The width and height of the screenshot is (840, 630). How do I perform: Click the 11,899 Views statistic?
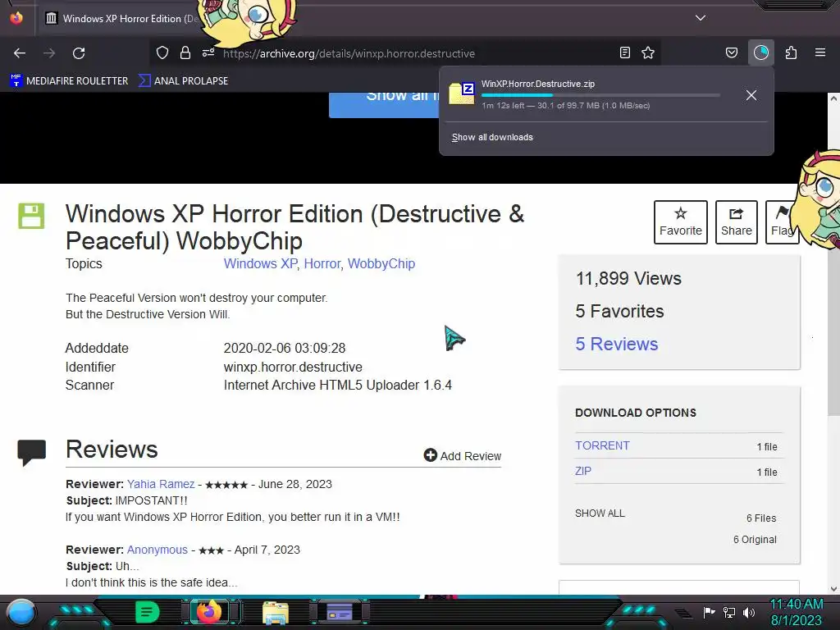[628, 279]
